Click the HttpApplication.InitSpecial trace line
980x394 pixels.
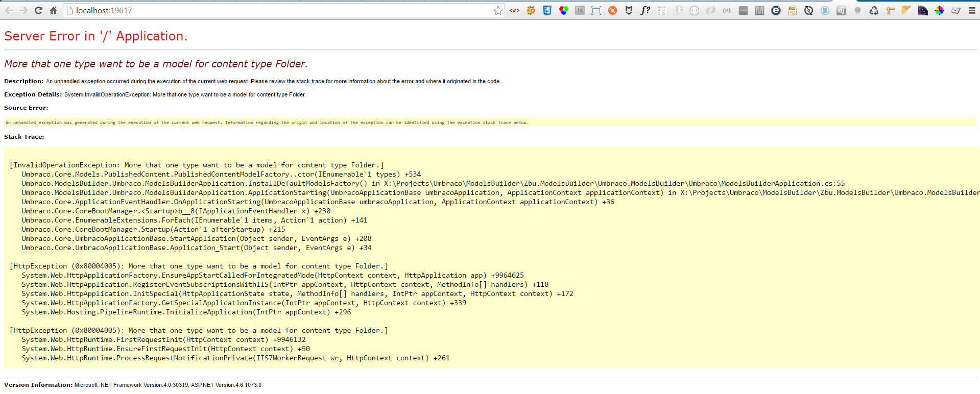(x=297, y=293)
